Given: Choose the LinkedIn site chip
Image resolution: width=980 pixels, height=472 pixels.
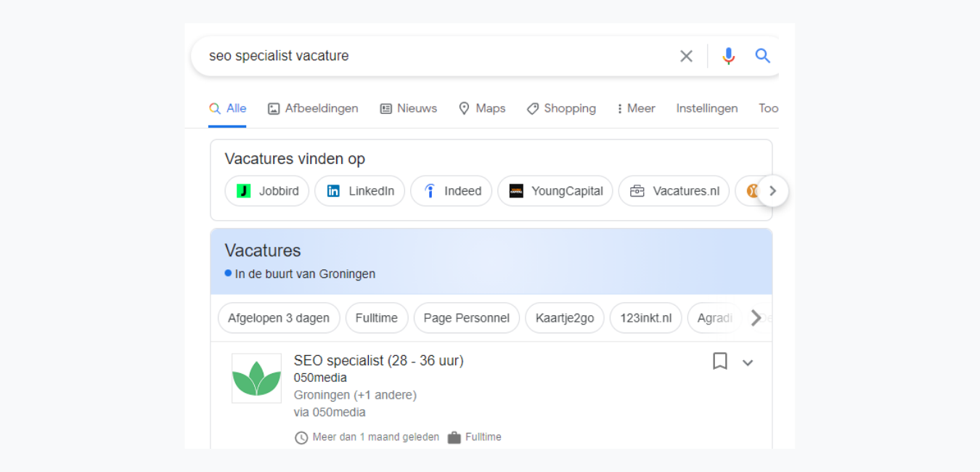Looking at the screenshot, I should pyautogui.click(x=360, y=191).
